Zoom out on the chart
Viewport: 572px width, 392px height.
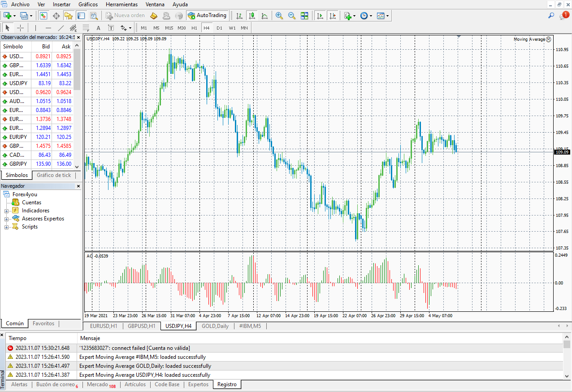click(x=292, y=16)
